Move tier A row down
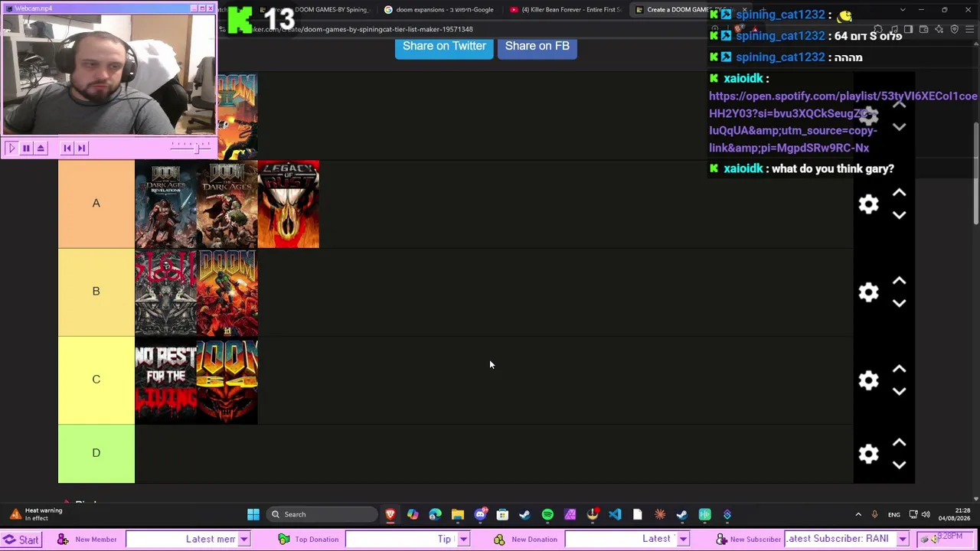 (x=899, y=215)
